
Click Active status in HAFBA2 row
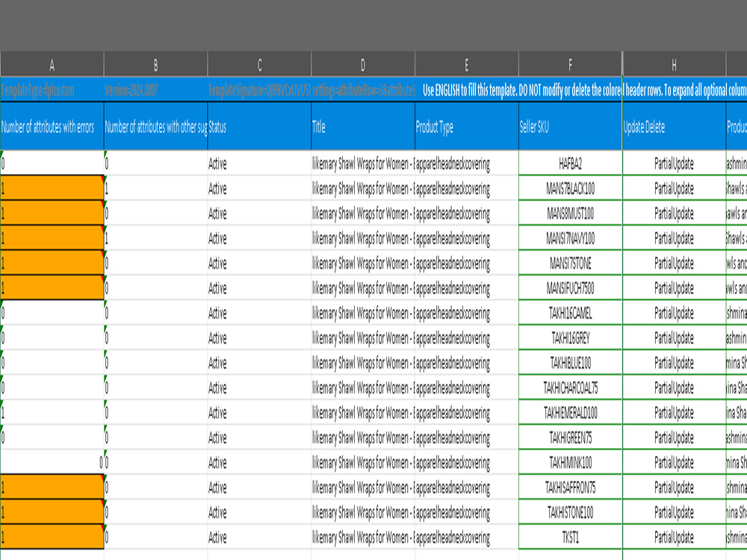(x=259, y=164)
